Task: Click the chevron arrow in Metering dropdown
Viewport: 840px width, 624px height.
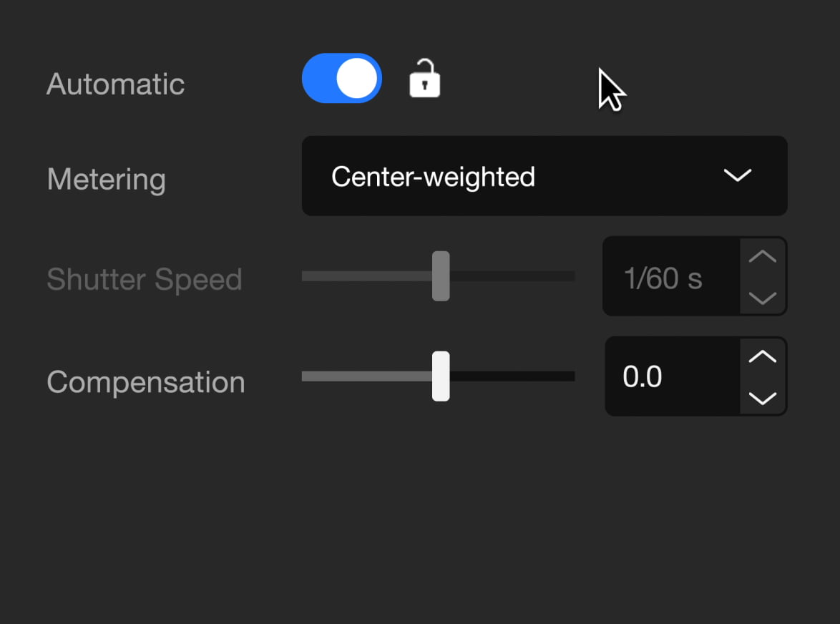Action: (737, 175)
